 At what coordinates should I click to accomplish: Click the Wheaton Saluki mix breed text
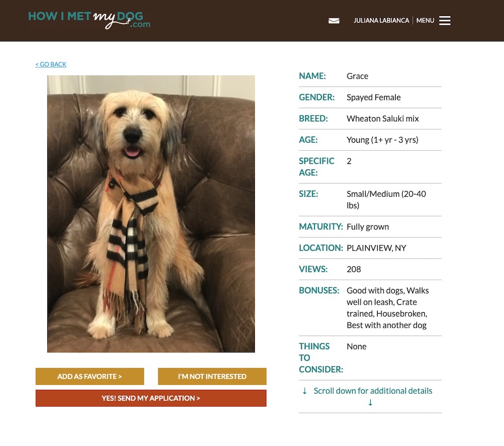382,119
